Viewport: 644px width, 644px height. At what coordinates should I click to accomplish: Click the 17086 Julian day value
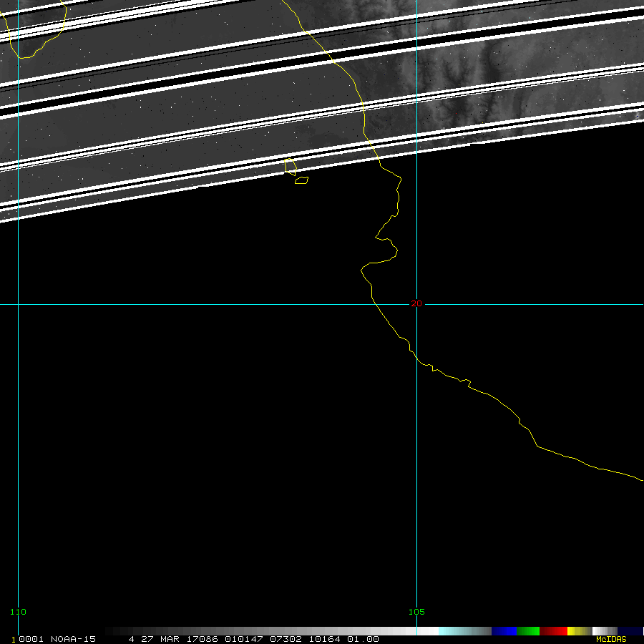[204, 639]
